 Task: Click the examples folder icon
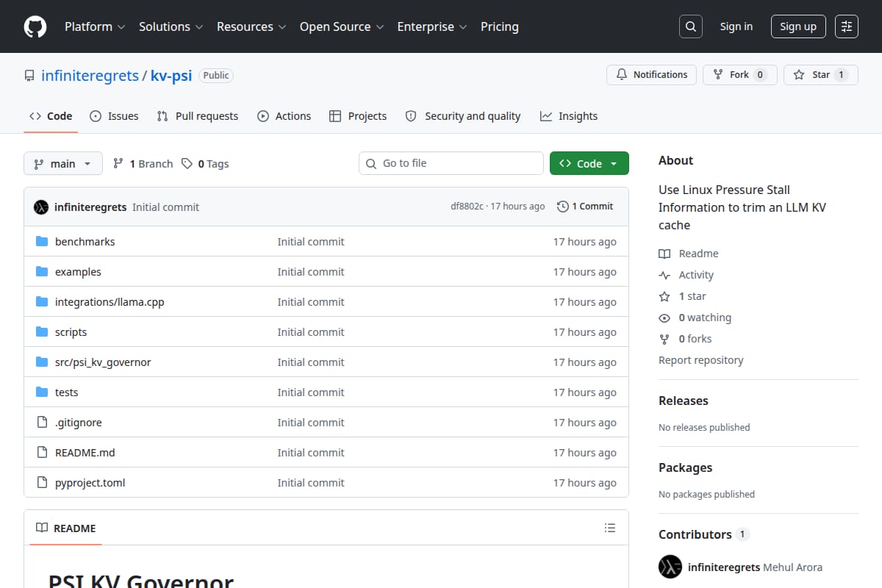coord(42,272)
